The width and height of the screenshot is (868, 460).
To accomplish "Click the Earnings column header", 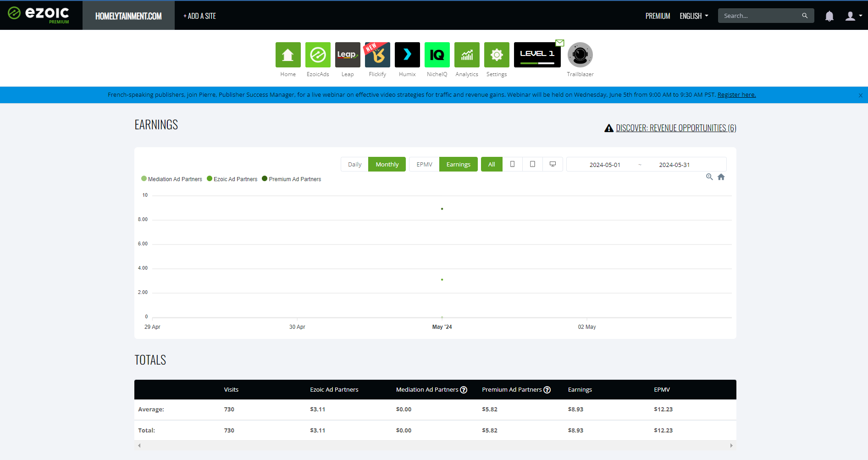I will [x=580, y=390].
